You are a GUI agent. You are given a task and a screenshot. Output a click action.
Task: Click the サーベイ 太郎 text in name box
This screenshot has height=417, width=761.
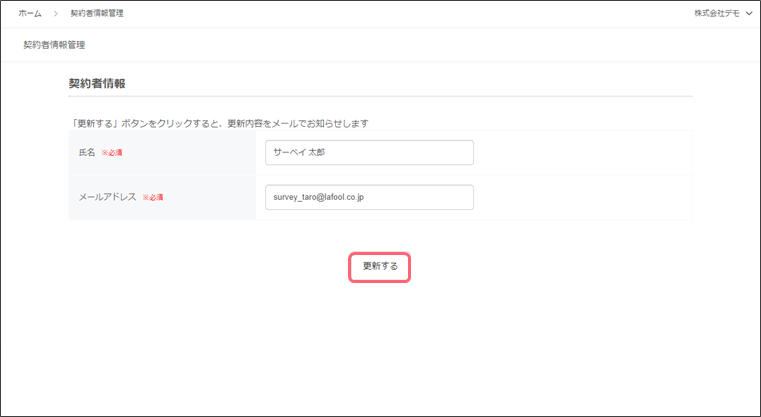[x=299, y=152]
